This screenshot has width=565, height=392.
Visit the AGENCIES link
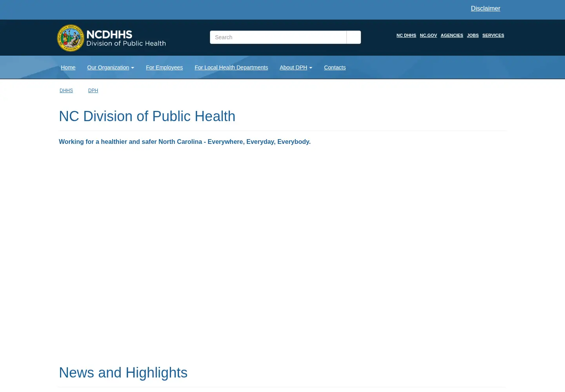point(452,35)
